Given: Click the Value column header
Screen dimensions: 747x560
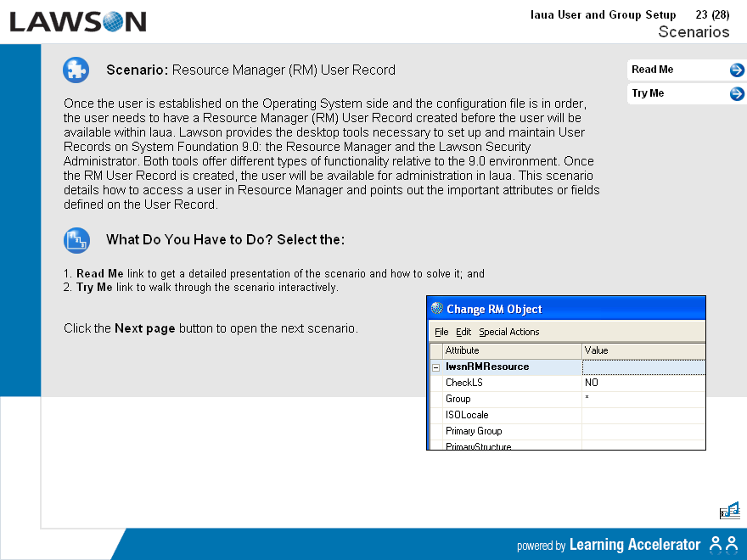Looking at the screenshot, I should (x=643, y=350).
